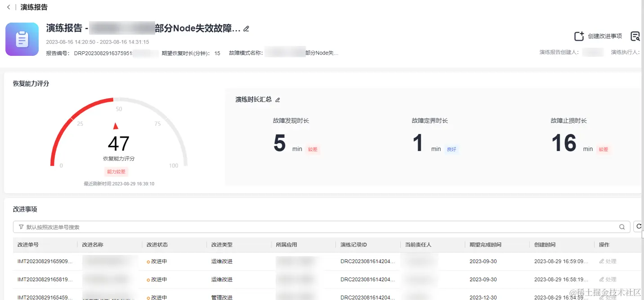Screen dimensions: 644x300
Task: Click the 创建时间 column header
Action: (545, 245)
